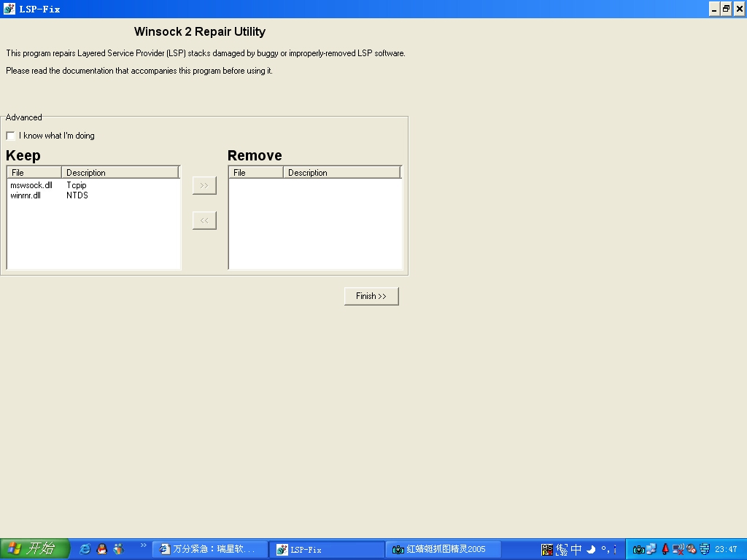Click File column header in Keep list

[x=34, y=172]
